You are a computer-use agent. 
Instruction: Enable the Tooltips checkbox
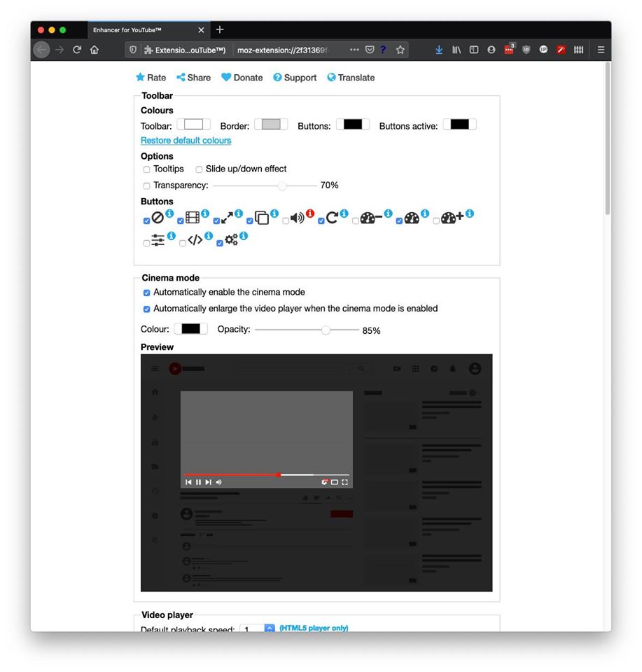coord(146,169)
